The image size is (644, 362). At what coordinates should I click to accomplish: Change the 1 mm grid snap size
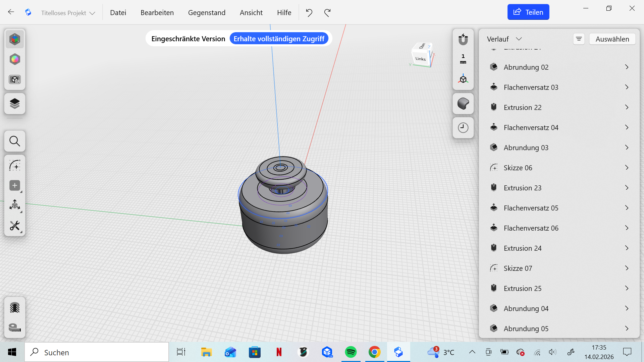pos(463,59)
